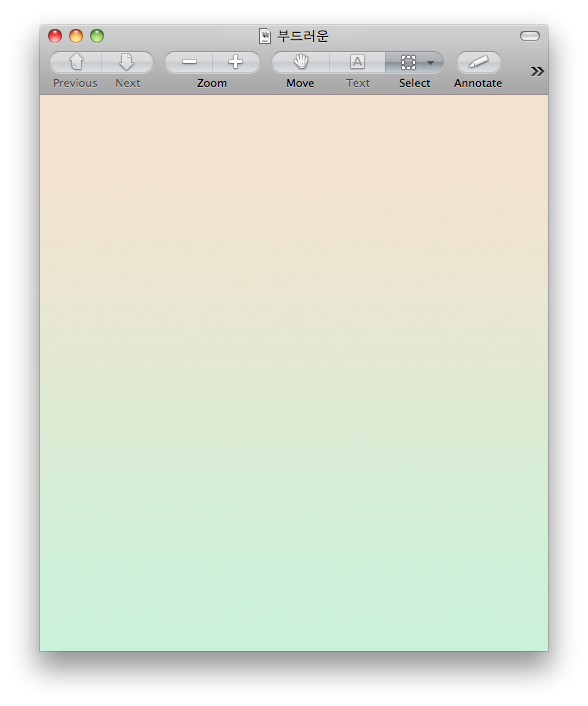588x706 pixels.
Task: Activate the rectangular Select tool
Action: 408,62
